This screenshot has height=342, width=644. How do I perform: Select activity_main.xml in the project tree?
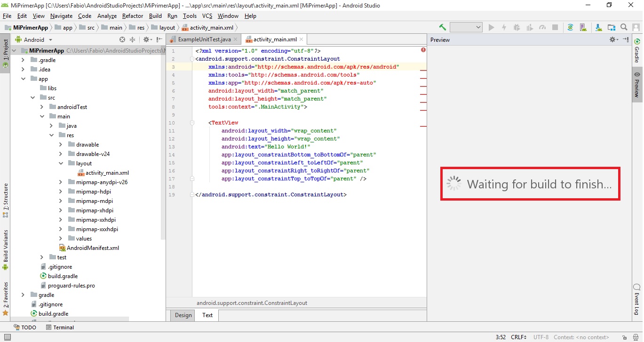pos(103,173)
